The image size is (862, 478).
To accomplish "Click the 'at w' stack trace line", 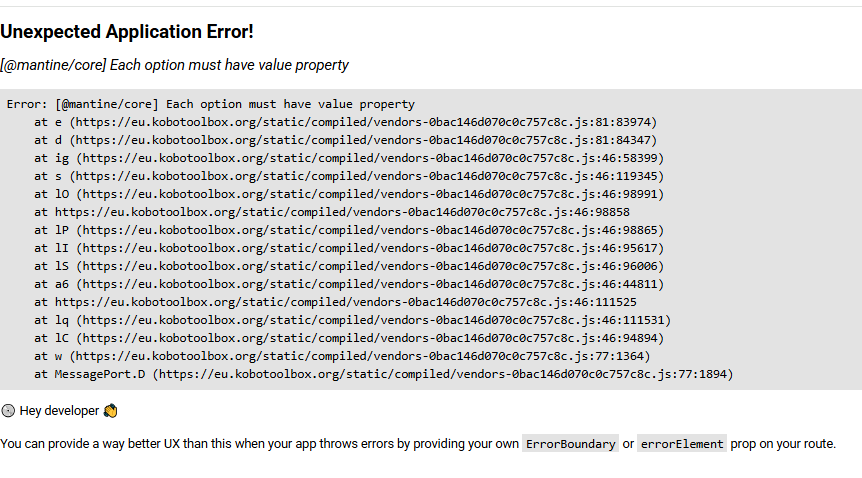I will (342, 356).
